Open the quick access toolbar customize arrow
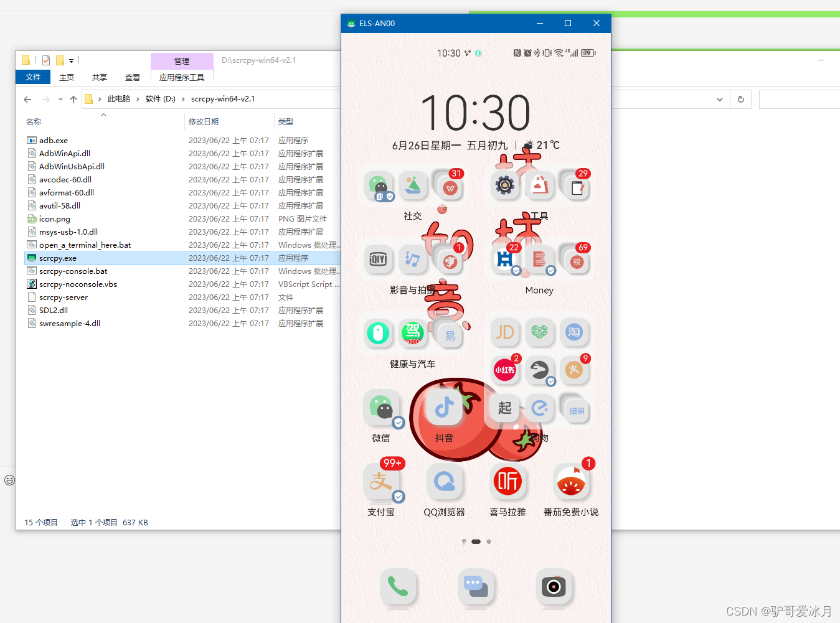Viewport: 840px width, 623px height. click(71, 61)
